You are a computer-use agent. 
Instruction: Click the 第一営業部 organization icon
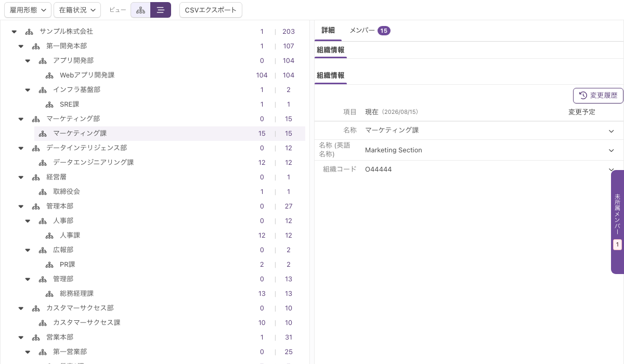point(43,352)
